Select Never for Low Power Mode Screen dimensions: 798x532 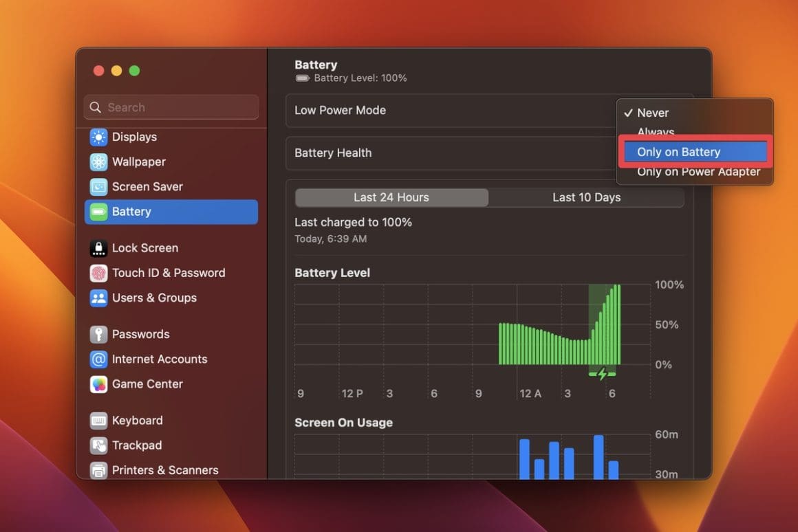[653, 112]
